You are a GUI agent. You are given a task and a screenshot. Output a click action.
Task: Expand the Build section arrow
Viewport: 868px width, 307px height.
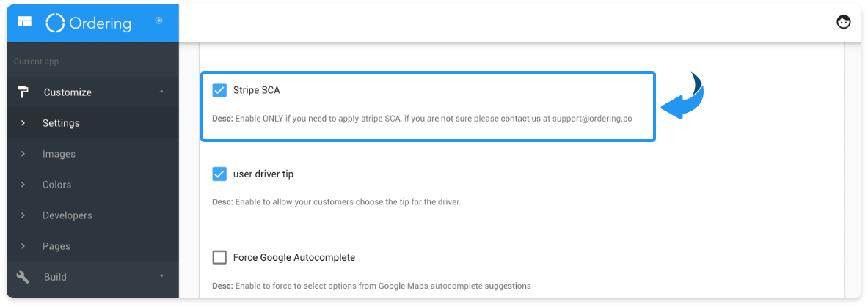click(161, 276)
